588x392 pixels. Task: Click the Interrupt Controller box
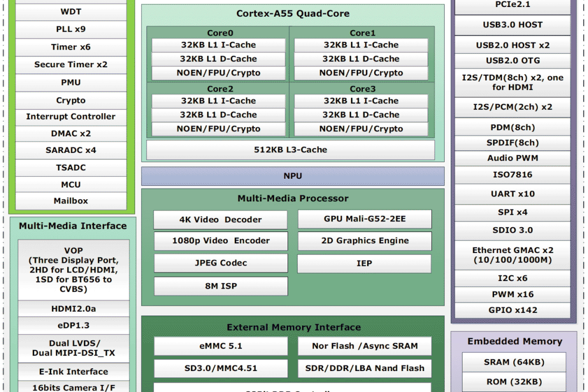click(71, 117)
